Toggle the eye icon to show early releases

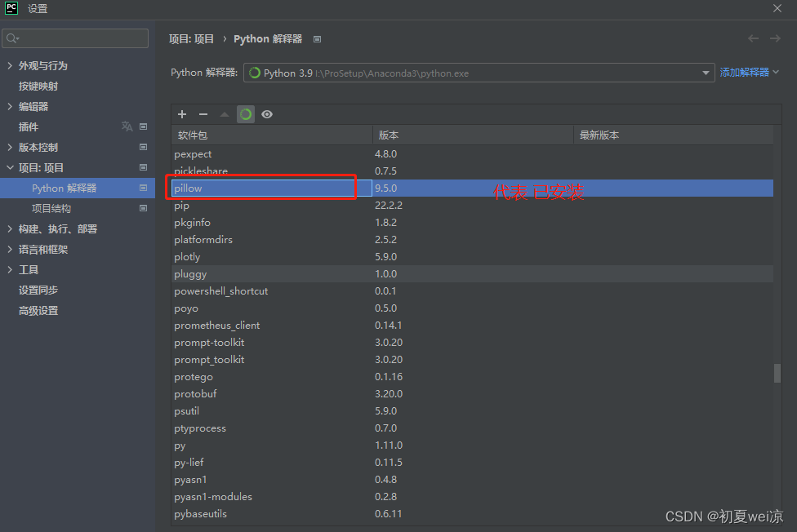[x=267, y=114]
